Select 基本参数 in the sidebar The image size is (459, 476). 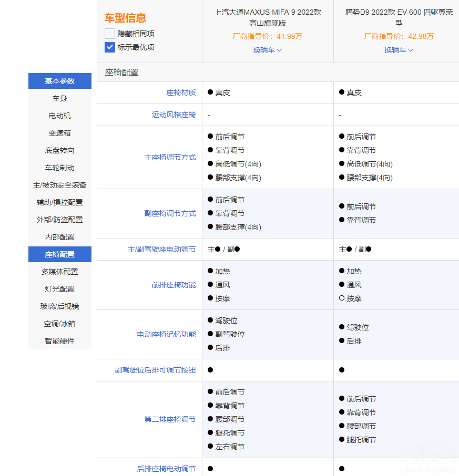[x=60, y=81]
